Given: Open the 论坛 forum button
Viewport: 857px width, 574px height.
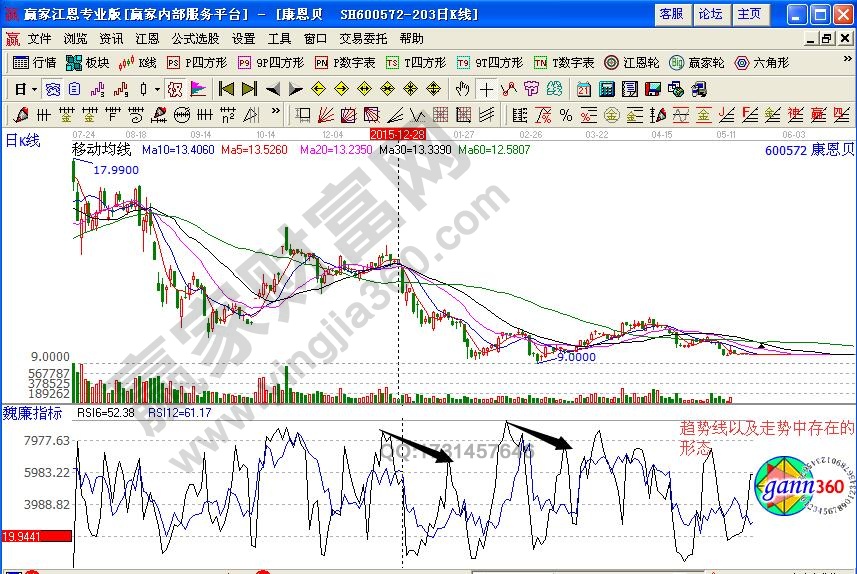Looking at the screenshot, I should 710,14.
